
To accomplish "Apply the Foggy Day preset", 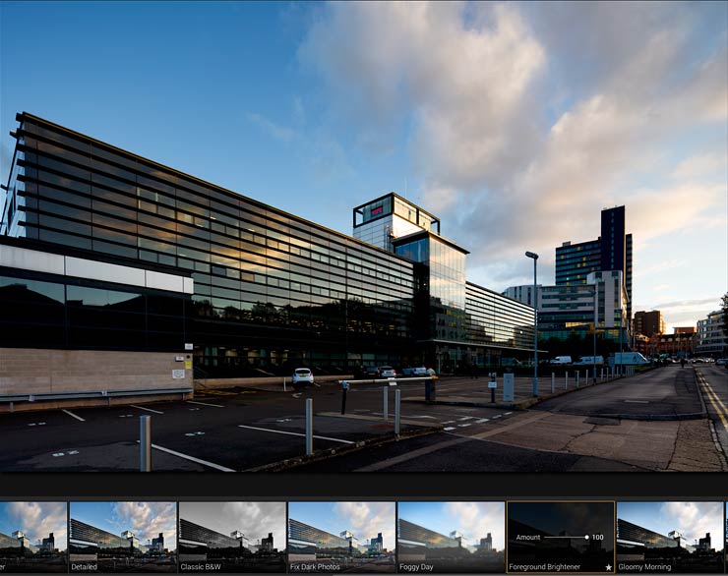I will coord(452,537).
